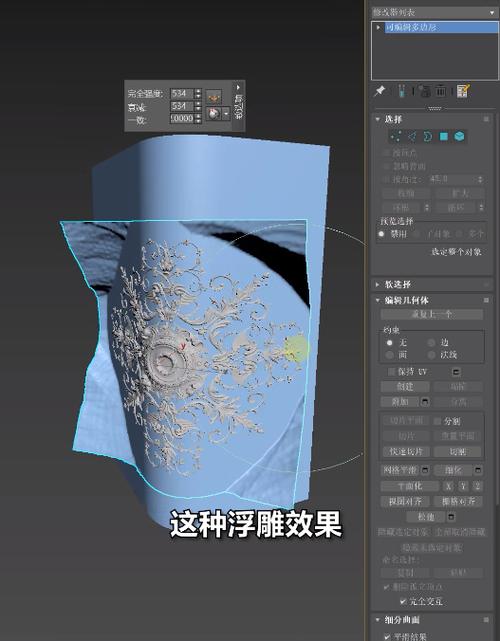Click 重复上一个 button
The image size is (500, 641).
tap(432, 314)
